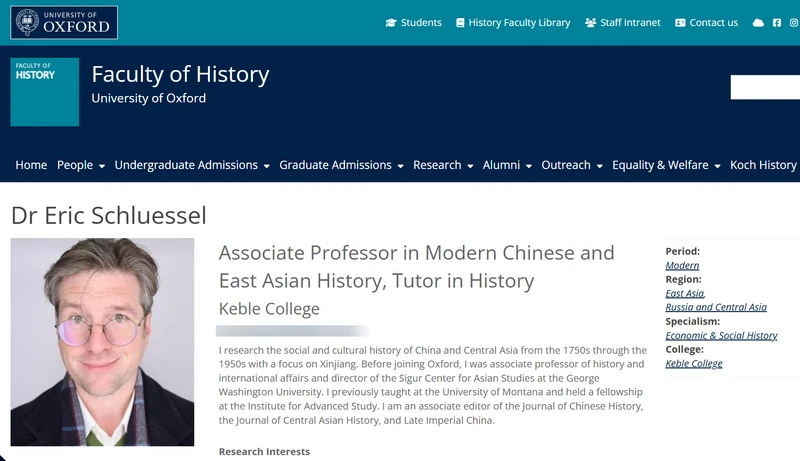Click the Contact us card icon
Screen dimensions: 800x461
pos(680,22)
